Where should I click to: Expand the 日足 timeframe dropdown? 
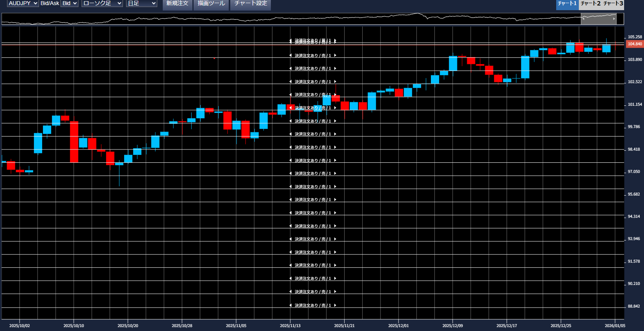[x=141, y=4]
